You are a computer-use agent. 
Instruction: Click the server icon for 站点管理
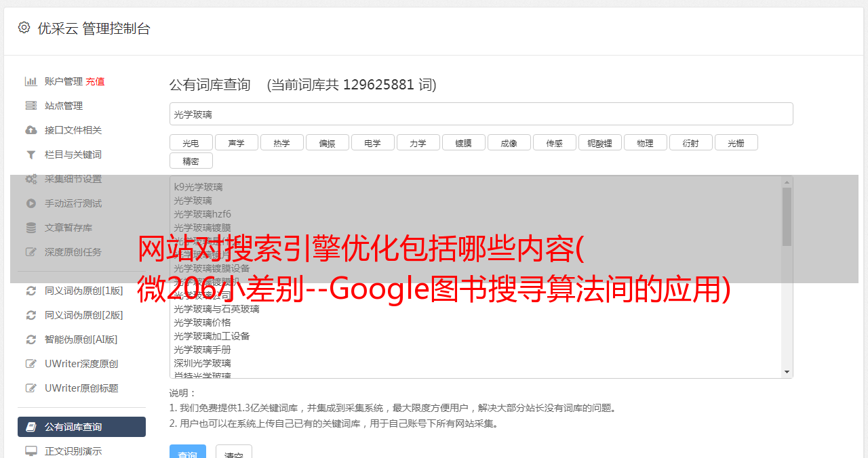pos(31,106)
